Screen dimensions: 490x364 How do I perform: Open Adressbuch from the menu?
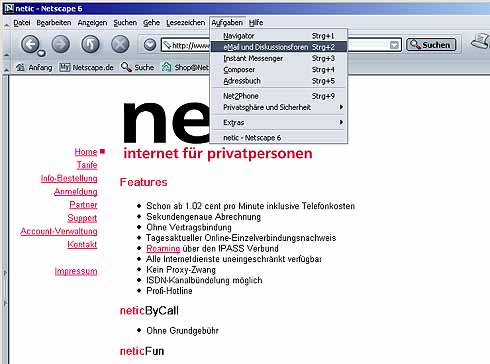pyautogui.click(x=279, y=81)
